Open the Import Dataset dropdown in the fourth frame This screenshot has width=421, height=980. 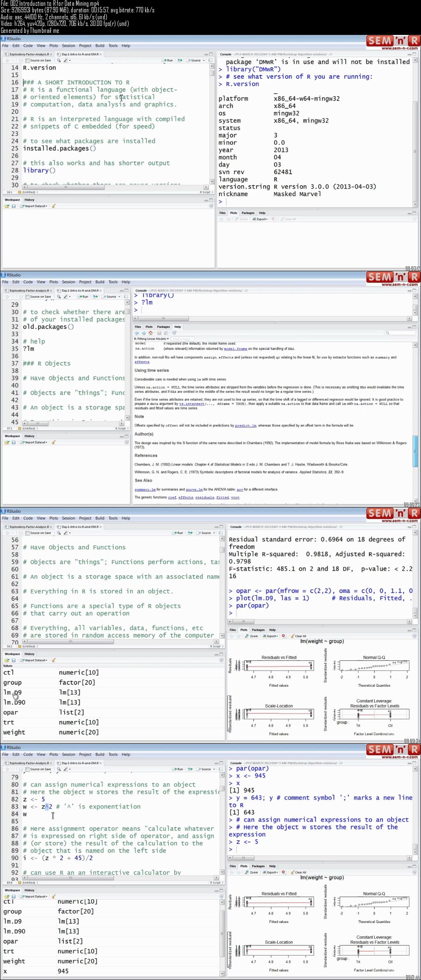34,897
